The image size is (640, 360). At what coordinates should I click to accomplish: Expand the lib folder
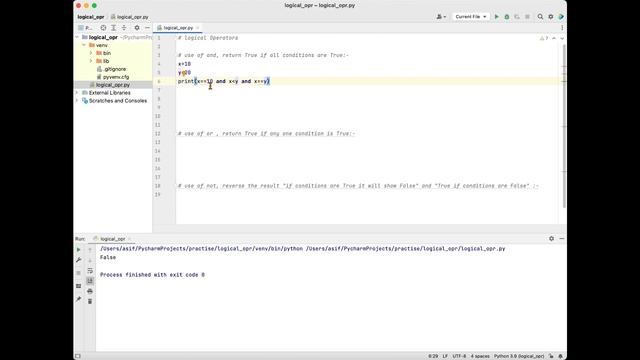91,61
